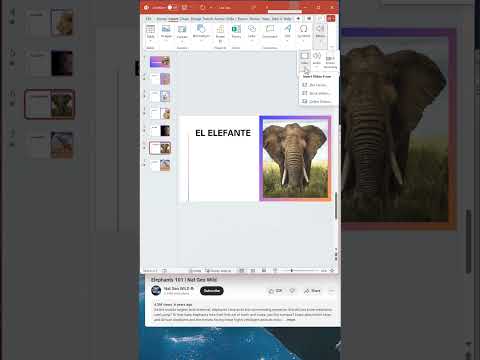Expand the video description with more
This screenshot has width=480, height=360.
pyautogui.click(x=291, y=320)
